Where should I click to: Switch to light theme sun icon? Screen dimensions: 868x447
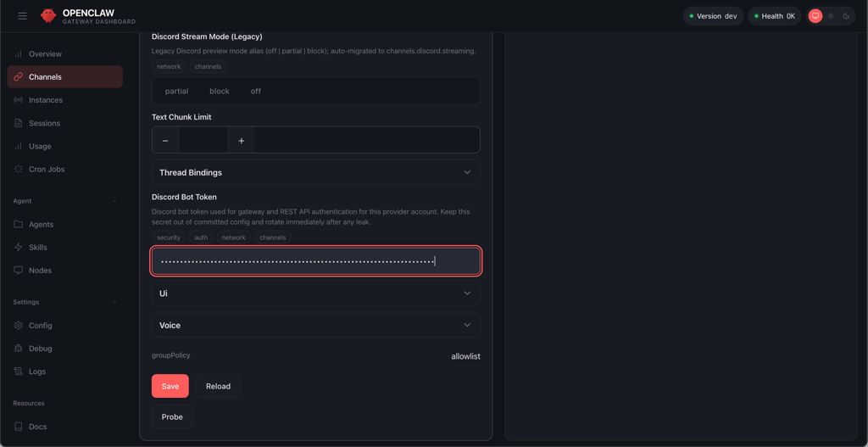[831, 16]
